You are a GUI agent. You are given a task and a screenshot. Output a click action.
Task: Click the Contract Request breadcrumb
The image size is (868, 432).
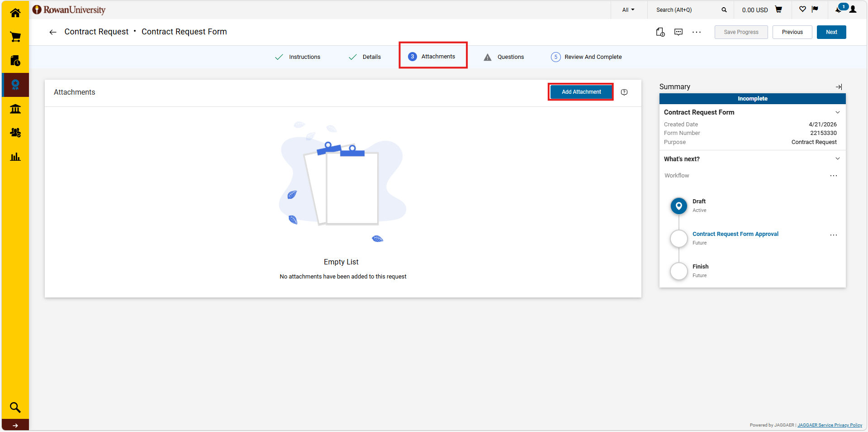point(96,32)
